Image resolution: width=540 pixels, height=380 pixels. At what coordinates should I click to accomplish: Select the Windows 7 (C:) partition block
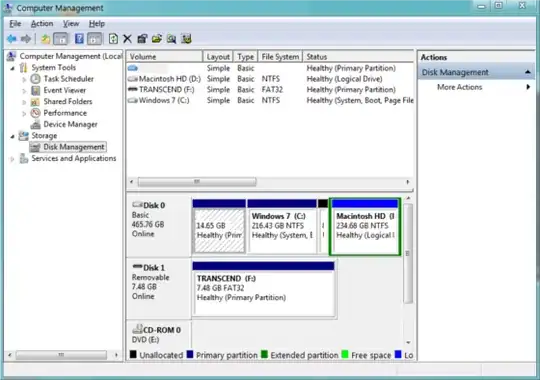(282, 227)
